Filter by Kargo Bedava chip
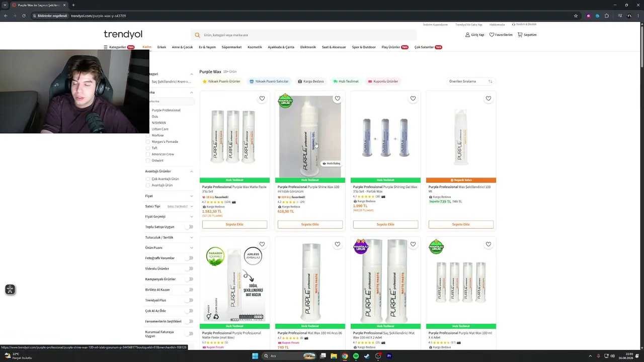644x362 pixels. coord(310,81)
